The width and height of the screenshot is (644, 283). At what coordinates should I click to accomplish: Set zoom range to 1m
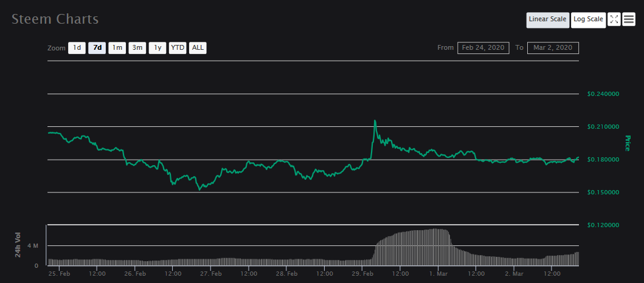tap(117, 48)
